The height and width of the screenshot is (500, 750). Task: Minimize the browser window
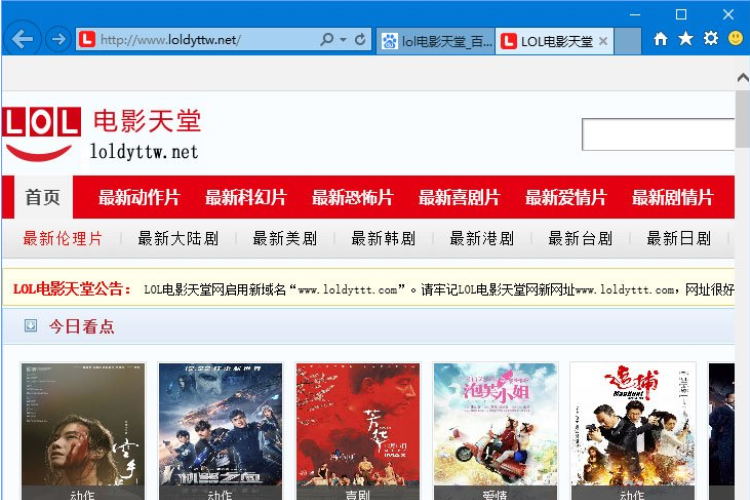(635, 15)
